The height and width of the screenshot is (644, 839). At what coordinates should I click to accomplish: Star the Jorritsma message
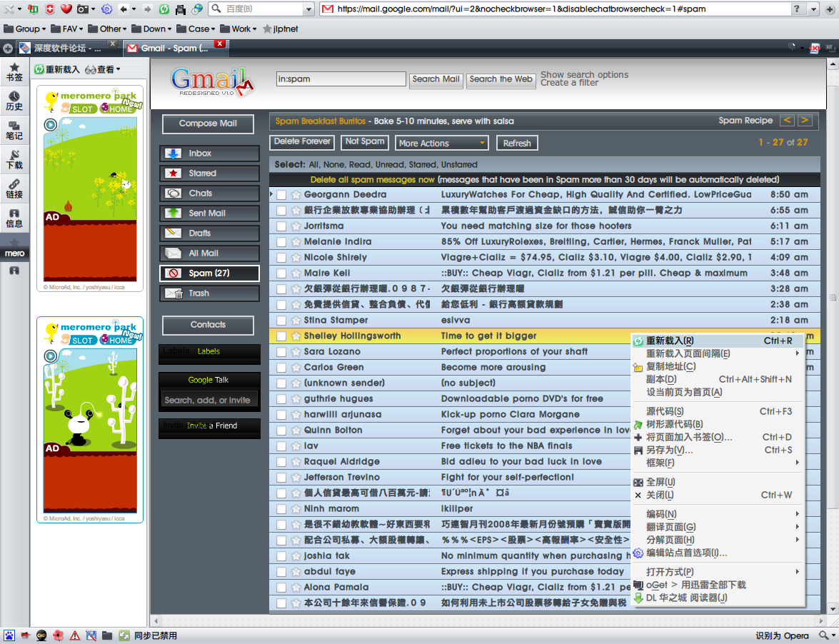296,226
